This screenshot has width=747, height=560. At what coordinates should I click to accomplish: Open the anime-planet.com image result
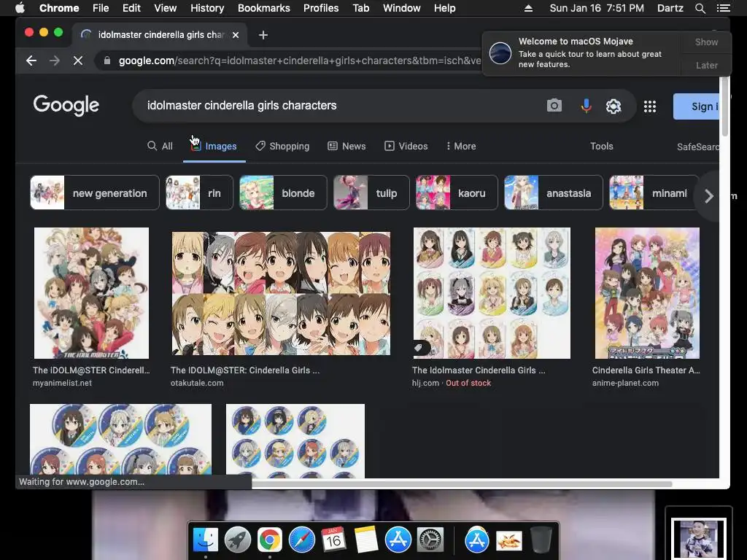648,293
